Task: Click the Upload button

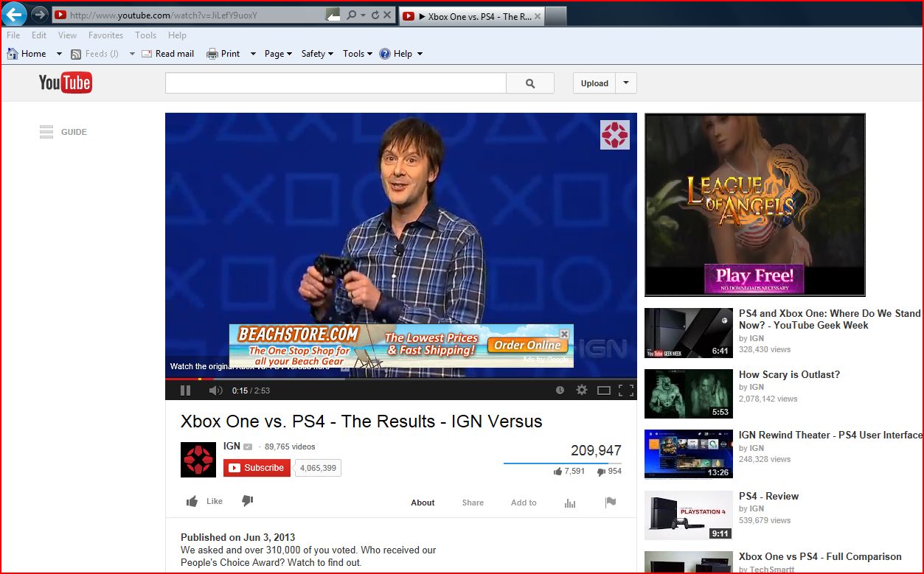Action: coord(594,83)
